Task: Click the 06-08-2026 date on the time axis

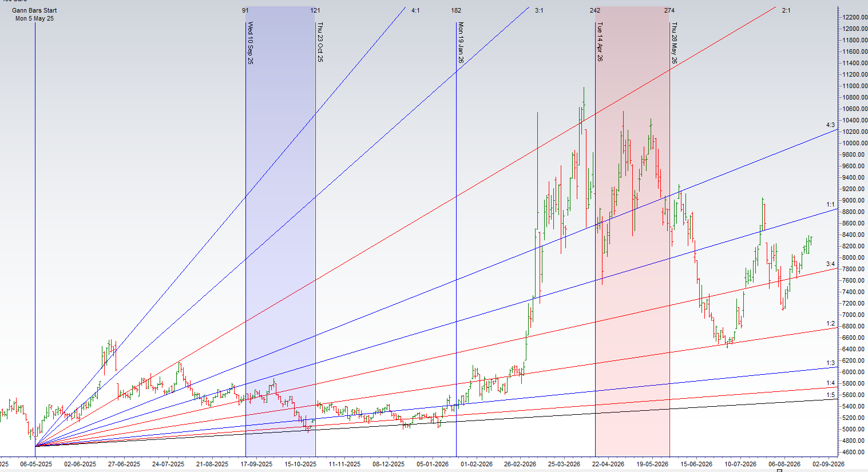Action: click(x=784, y=464)
